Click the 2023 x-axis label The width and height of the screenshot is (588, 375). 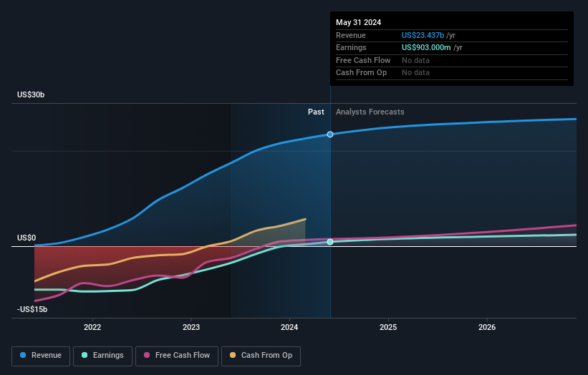(x=191, y=327)
